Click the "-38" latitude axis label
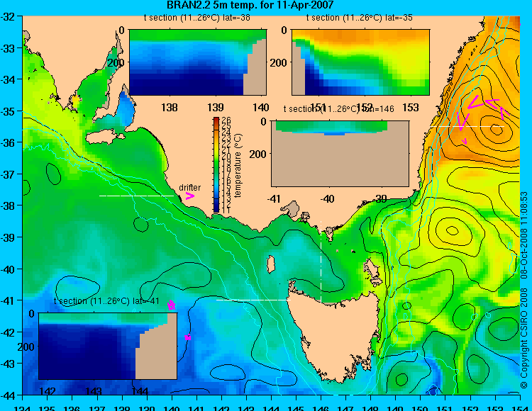532x411 pixels. tap(8, 205)
